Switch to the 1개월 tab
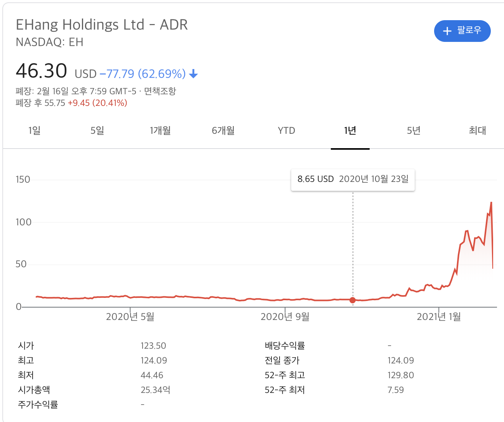 (160, 131)
